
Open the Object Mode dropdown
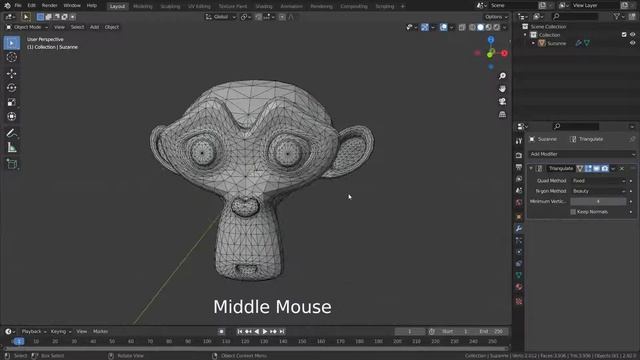coord(27,27)
